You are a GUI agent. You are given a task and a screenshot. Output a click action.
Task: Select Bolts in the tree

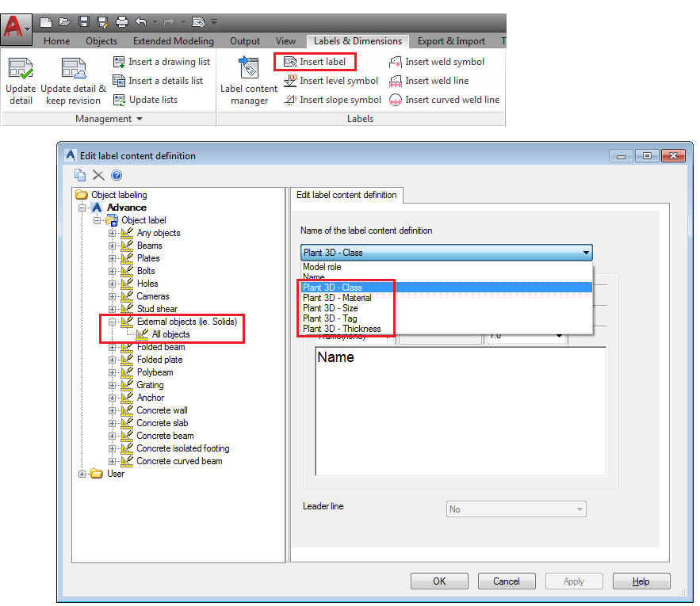pyautogui.click(x=146, y=271)
